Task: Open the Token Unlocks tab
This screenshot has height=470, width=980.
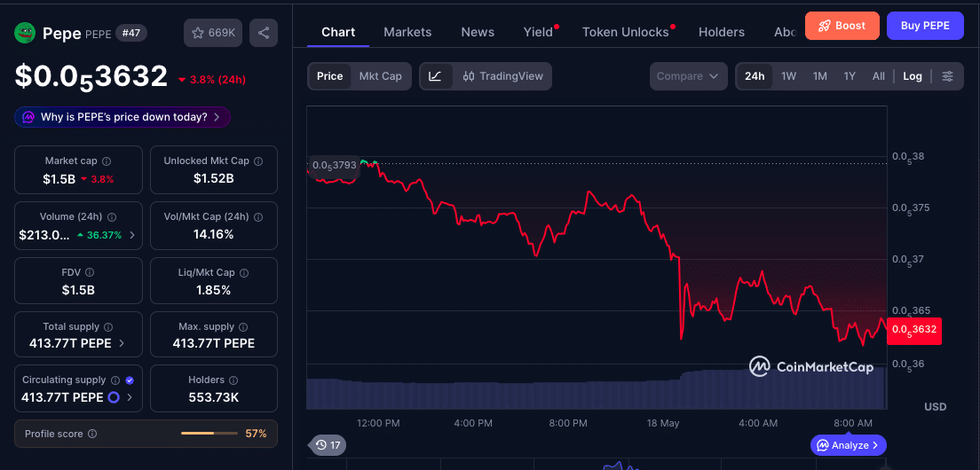Action: tap(626, 32)
